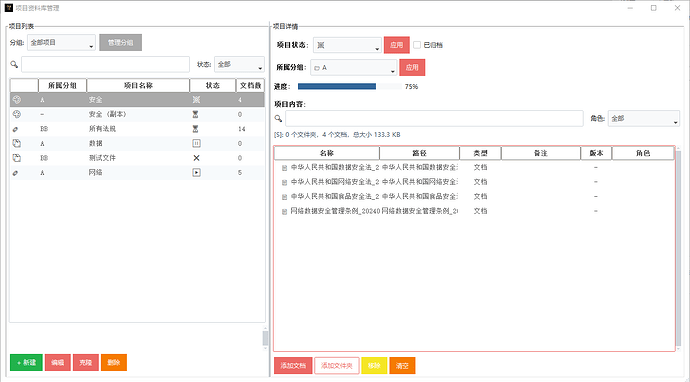Click the 添加文档 button
The width and height of the screenshot is (690, 382).
point(293,365)
